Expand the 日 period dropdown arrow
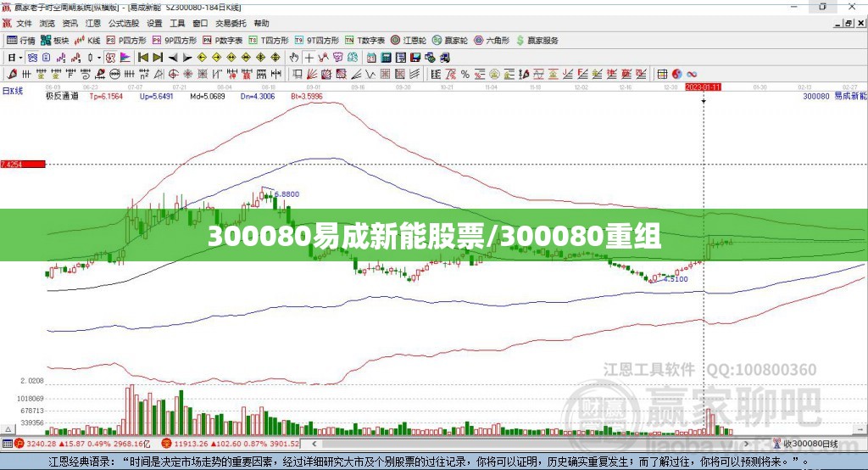This screenshot has height=470, width=868. 20,58
